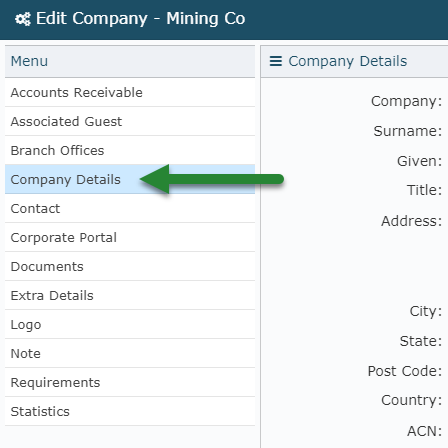Select Company Details menu entry

point(130,179)
